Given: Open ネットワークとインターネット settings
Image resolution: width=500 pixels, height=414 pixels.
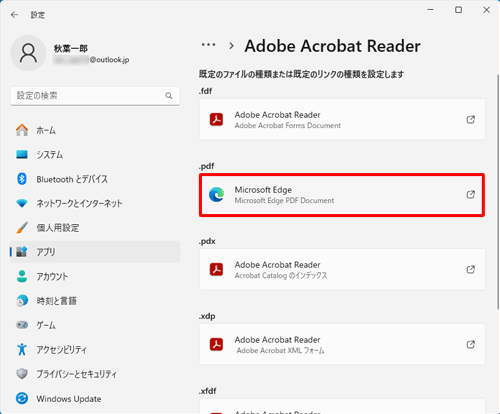Looking at the screenshot, I should tap(95, 203).
